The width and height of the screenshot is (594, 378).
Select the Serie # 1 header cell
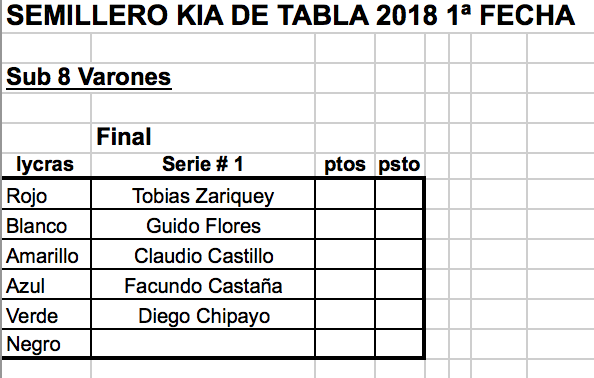203,165
